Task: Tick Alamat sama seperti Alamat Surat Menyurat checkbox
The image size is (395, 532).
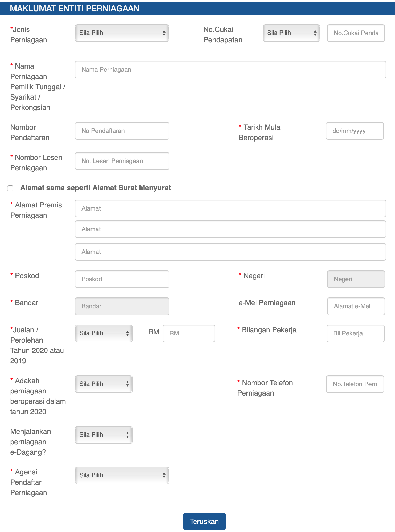Action: pyautogui.click(x=10, y=188)
